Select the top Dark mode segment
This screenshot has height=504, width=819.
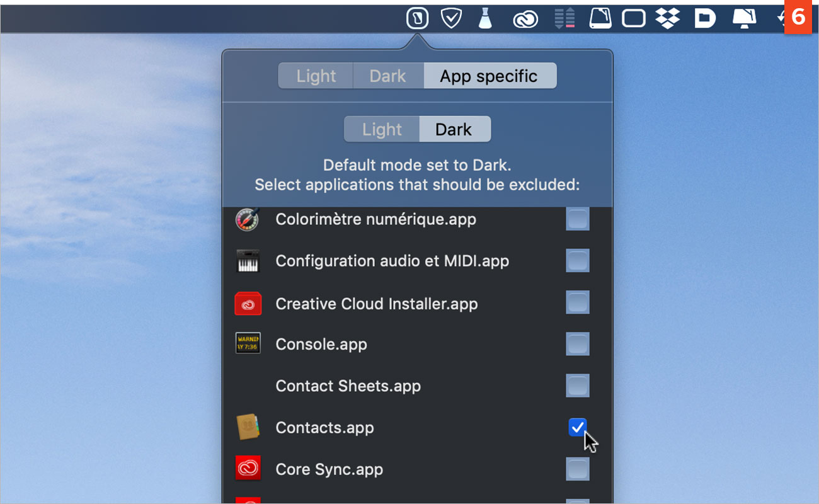(x=388, y=76)
